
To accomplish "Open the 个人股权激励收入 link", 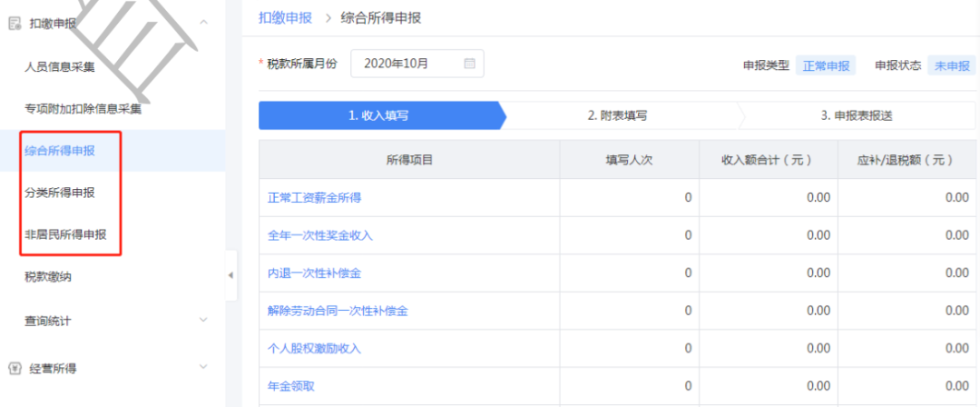I will 314,348.
